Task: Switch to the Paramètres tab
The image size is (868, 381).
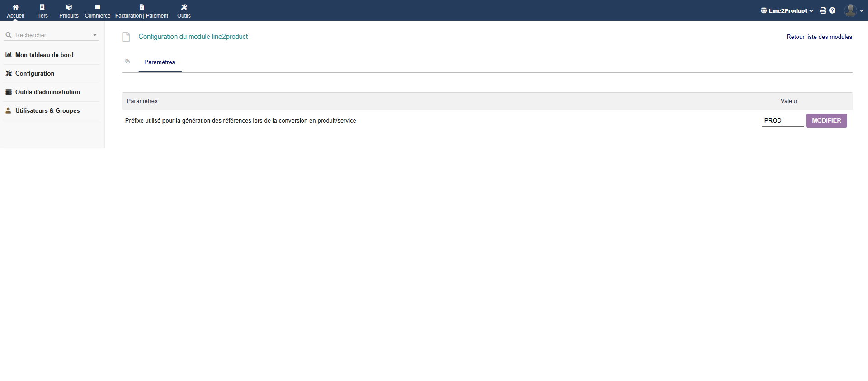Action: [x=160, y=62]
